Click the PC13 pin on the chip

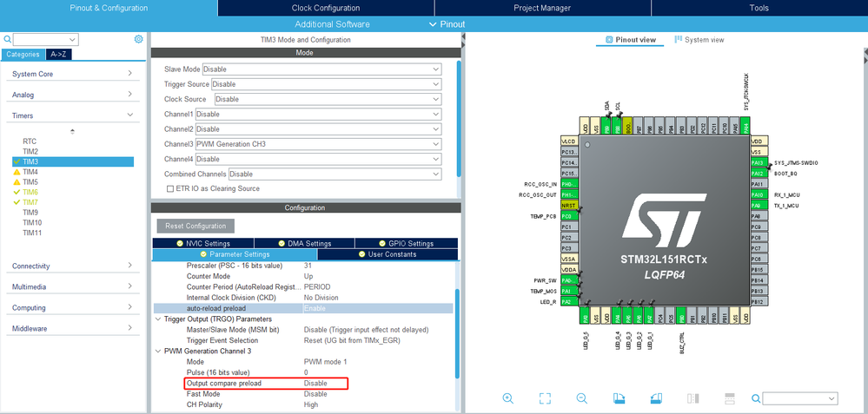click(569, 152)
